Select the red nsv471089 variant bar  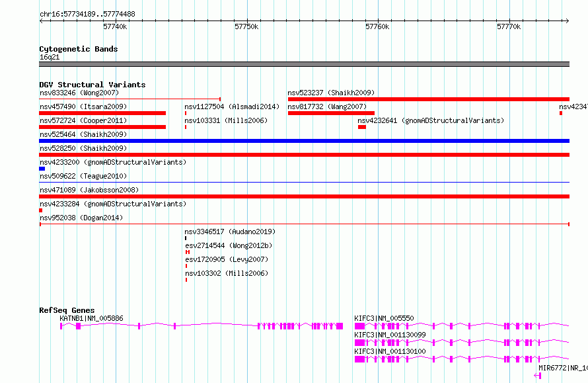coord(304,196)
